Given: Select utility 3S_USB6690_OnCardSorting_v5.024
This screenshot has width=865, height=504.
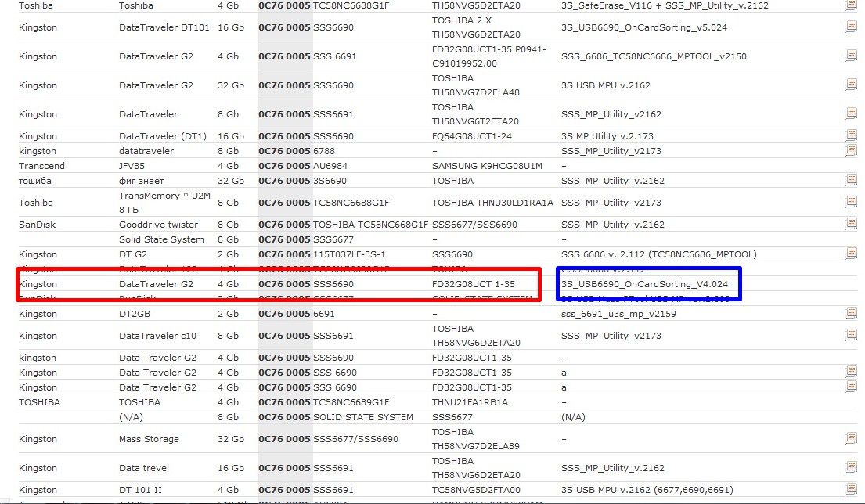Looking at the screenshot, I should click(x=643, y=27).
